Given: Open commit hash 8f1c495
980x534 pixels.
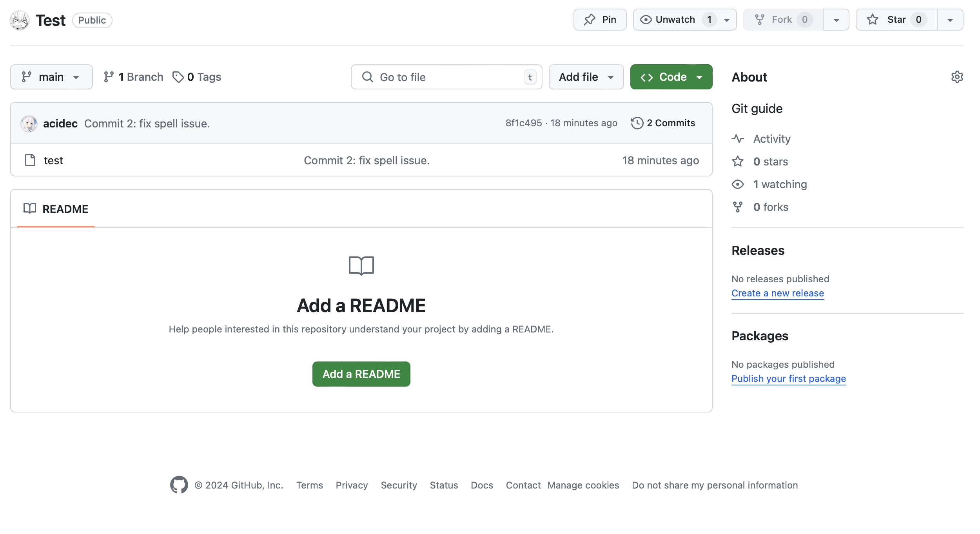Looking at the screenshot, I should [524, 123].
